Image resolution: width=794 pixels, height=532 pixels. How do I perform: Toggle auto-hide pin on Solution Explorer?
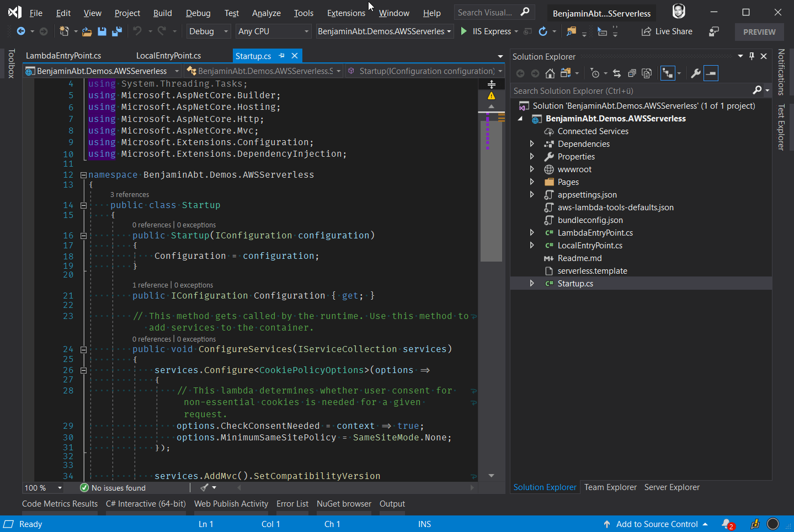tap(752, 56)
